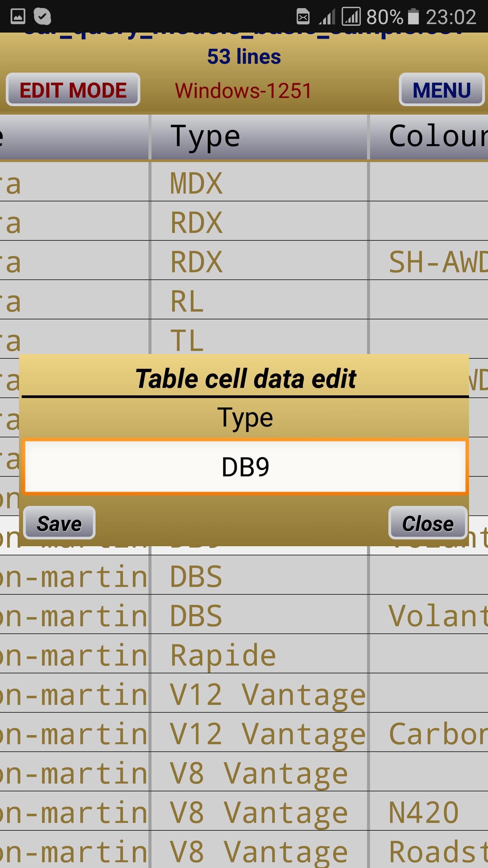Focus the DB9 cell value input field

(x=245, y=467)
